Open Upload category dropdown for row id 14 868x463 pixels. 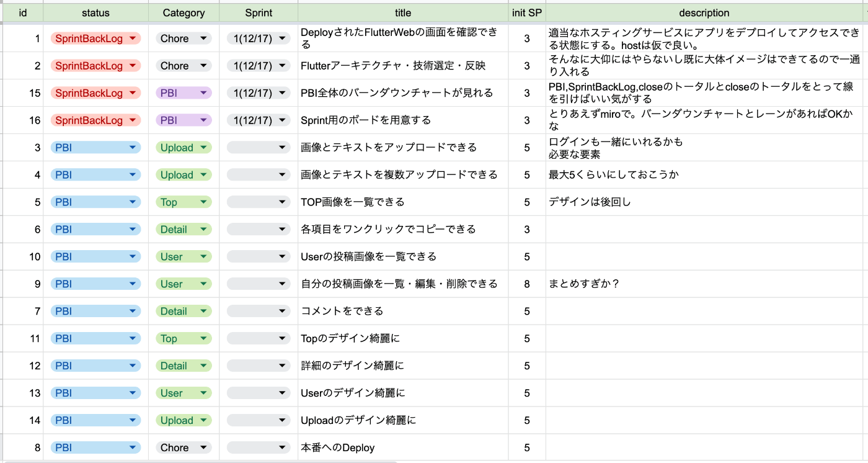point(184,421)
